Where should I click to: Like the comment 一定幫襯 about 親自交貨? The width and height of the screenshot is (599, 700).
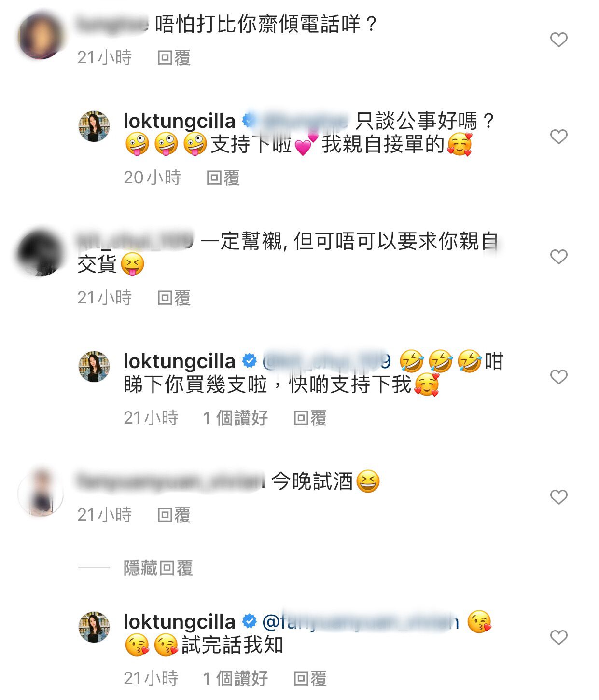pos(558,257)
